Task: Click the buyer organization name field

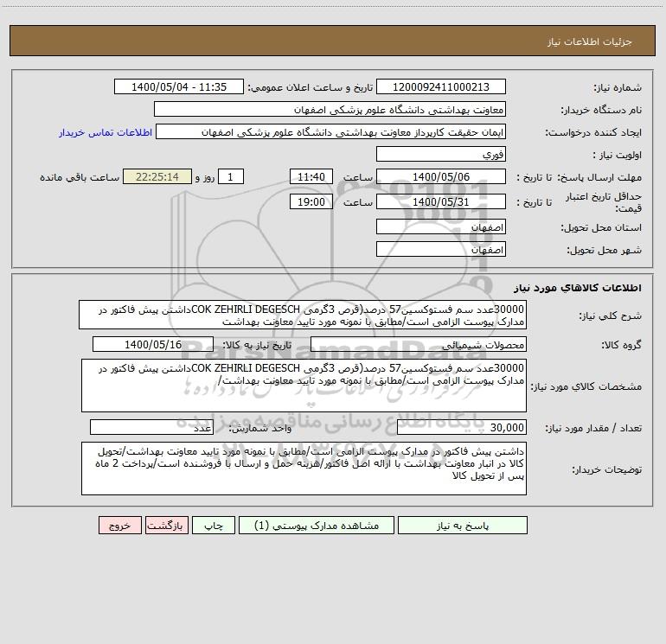Action: tap(330, 110)
